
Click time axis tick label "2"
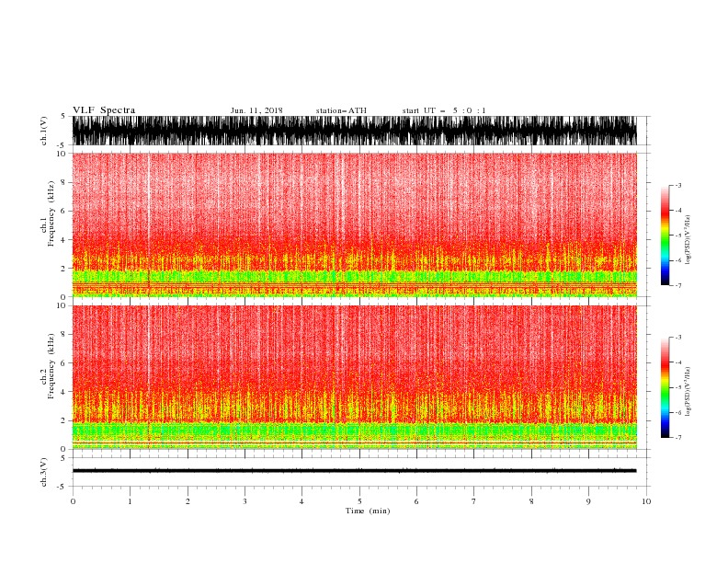188,501
